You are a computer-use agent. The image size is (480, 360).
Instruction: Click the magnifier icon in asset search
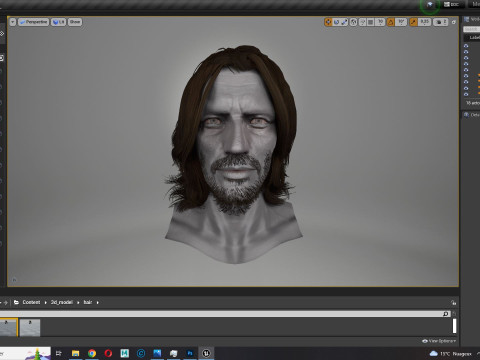pyautogui.click(x=446, y=314)
